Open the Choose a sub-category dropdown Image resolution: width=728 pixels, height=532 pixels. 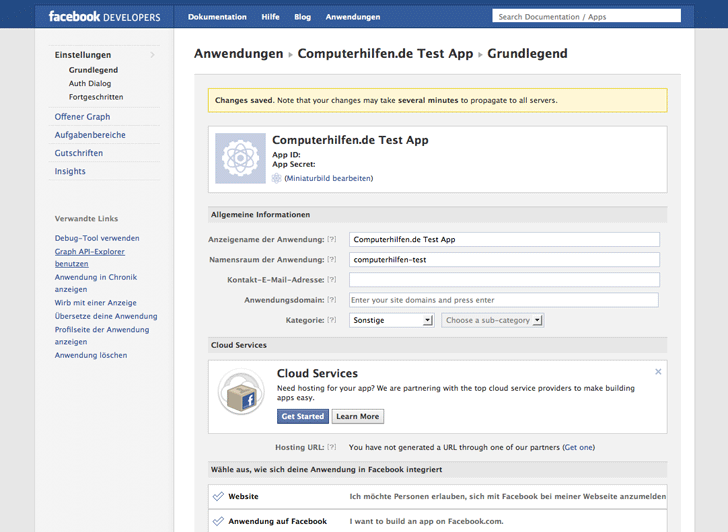tap(493, 320)
